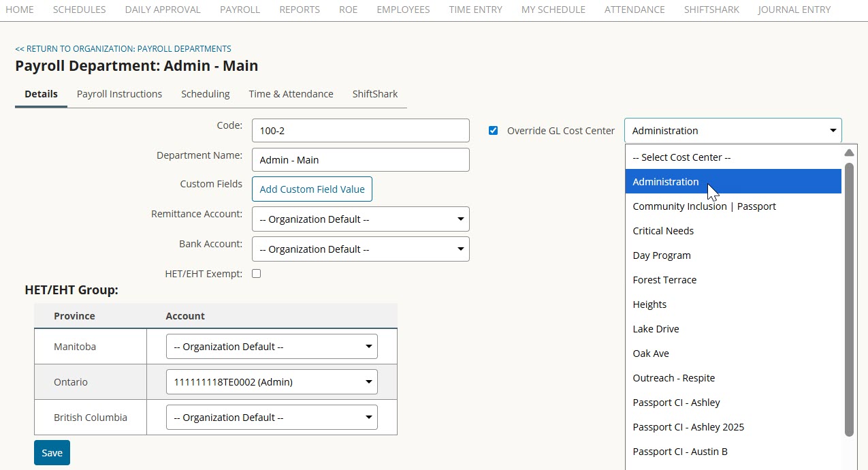This screenshot has width=868, height=470.
Task: Open the Bank Account dropdown
Action: click(x=361, y=249)
